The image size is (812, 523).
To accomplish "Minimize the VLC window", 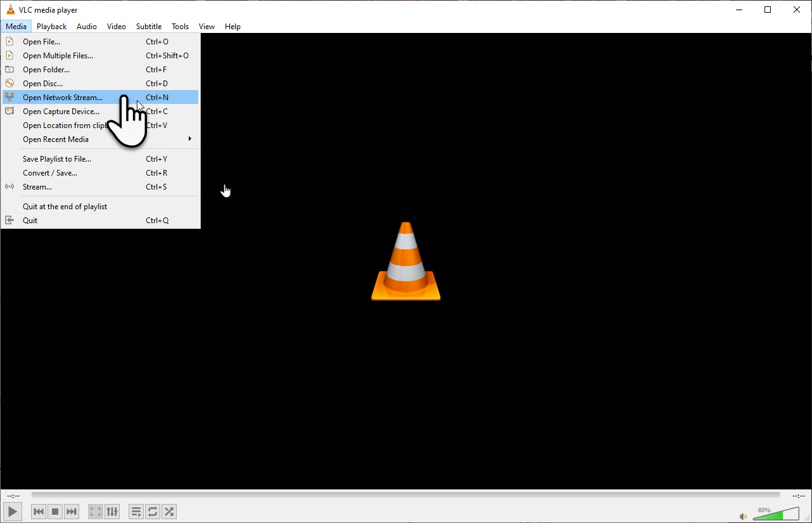I will (x=739, y=10).
